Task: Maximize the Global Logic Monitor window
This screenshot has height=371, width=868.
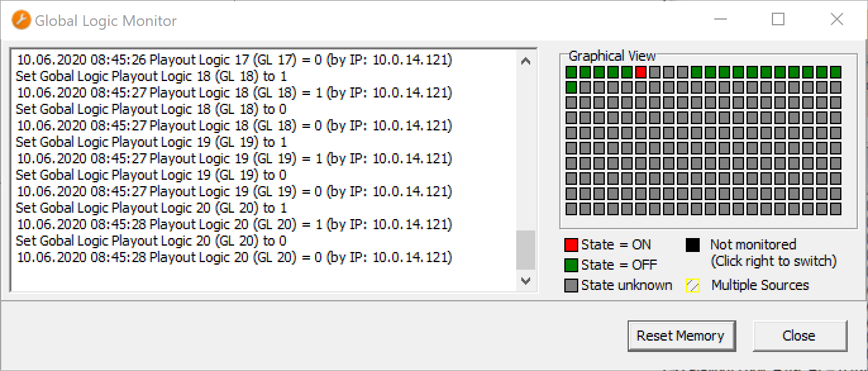Action: click(x=778, y=20)
